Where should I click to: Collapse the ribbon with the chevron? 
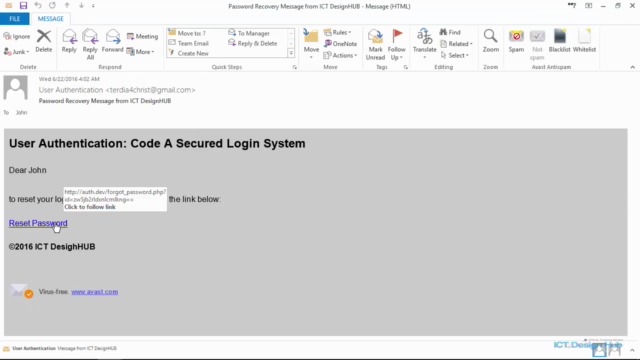(x=632, y=67)
